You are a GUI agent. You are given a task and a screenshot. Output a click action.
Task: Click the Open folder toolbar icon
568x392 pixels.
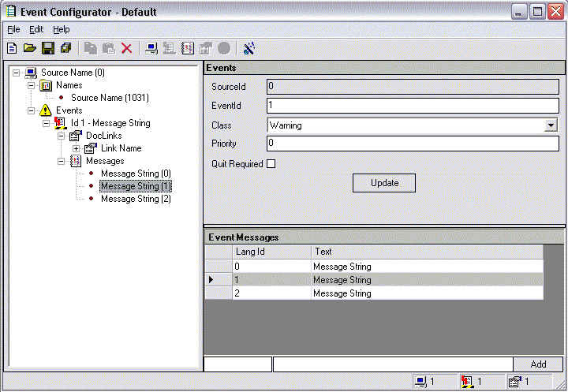pos(30,48)
